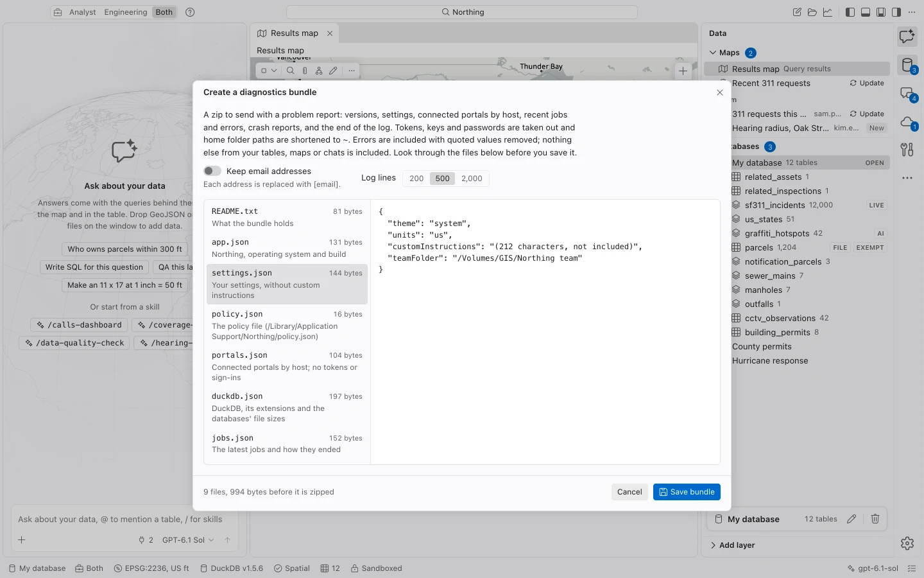Open the database panel icon with badge 3
The width and height of the screenshot is (924, 578).
point(907,65)
